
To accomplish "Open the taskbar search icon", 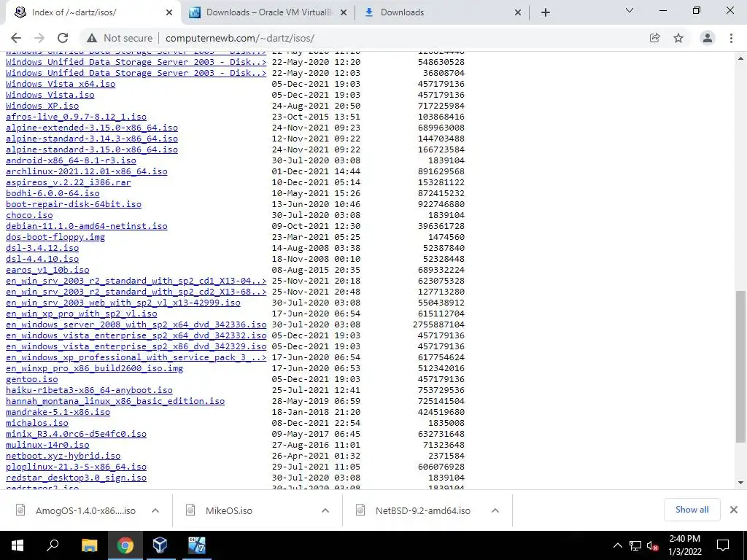I will pos(53,545).
